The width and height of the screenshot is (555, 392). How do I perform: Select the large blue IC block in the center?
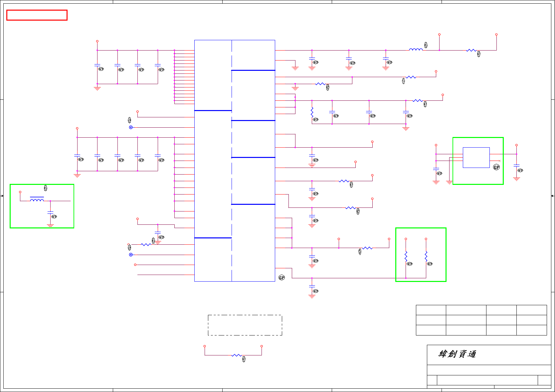(235, 161)
